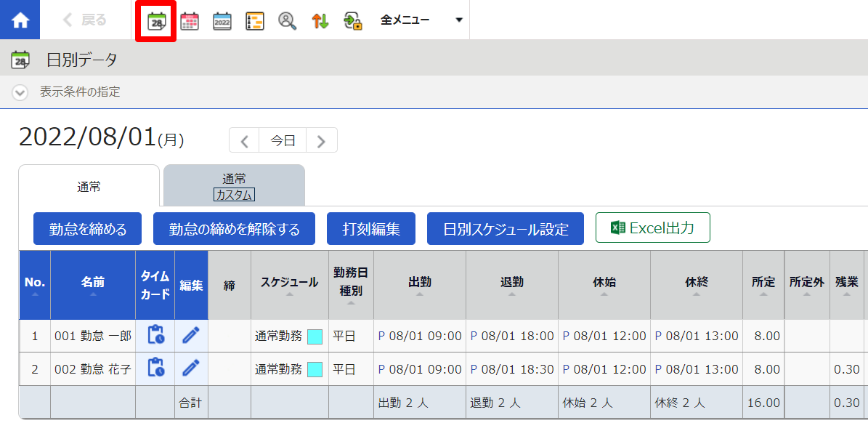Go to the home screen icon

pos(20,20)
